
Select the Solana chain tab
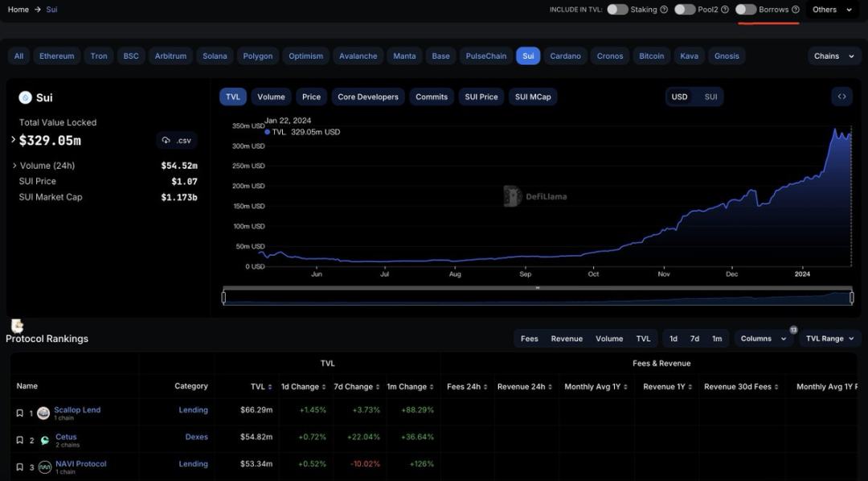(x=215, y=56)
